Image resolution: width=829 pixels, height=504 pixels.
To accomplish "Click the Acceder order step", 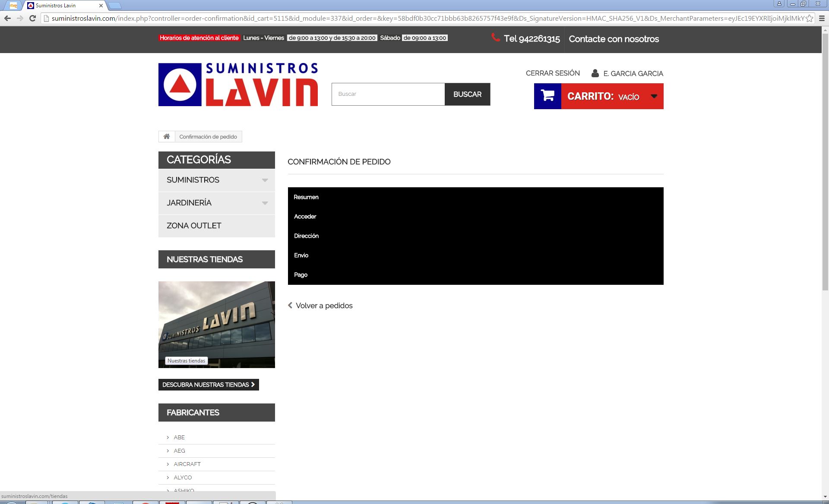I will 305,217.
